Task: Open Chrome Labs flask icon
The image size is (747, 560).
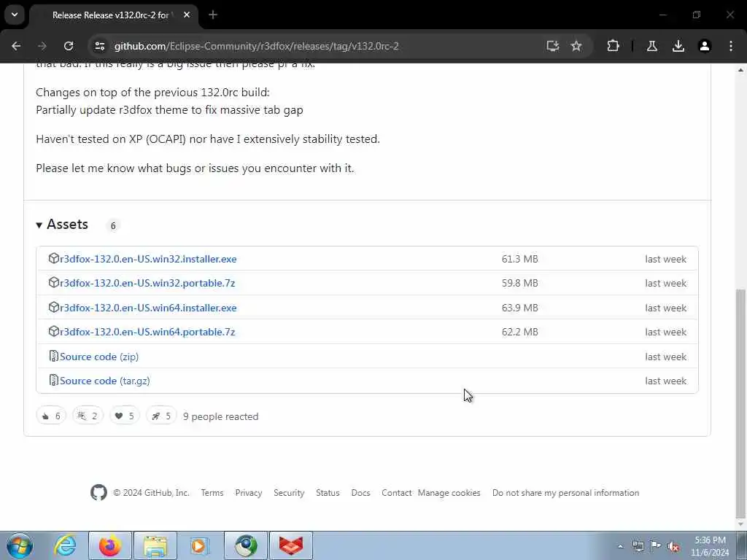Action: click(x=651, y=46)
